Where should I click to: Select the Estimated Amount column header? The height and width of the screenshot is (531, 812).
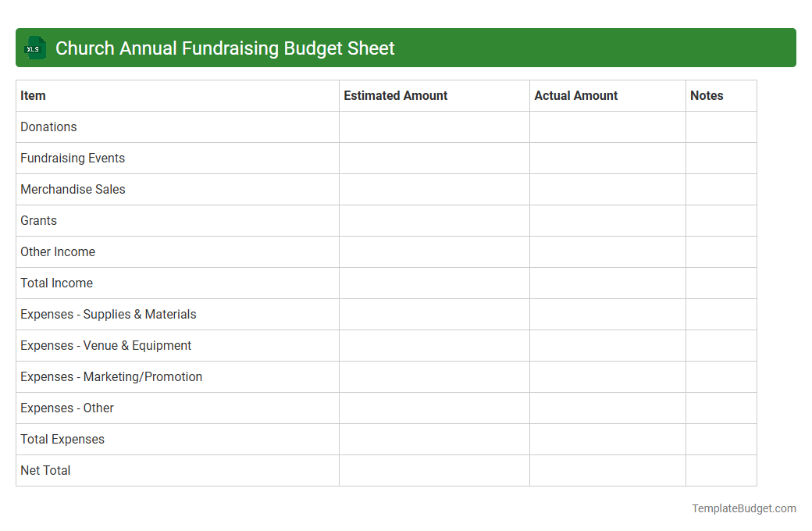point(395,95)
